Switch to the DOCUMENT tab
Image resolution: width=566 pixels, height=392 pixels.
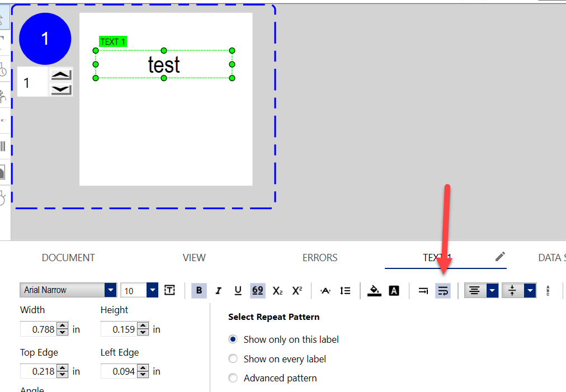(68, 258)
